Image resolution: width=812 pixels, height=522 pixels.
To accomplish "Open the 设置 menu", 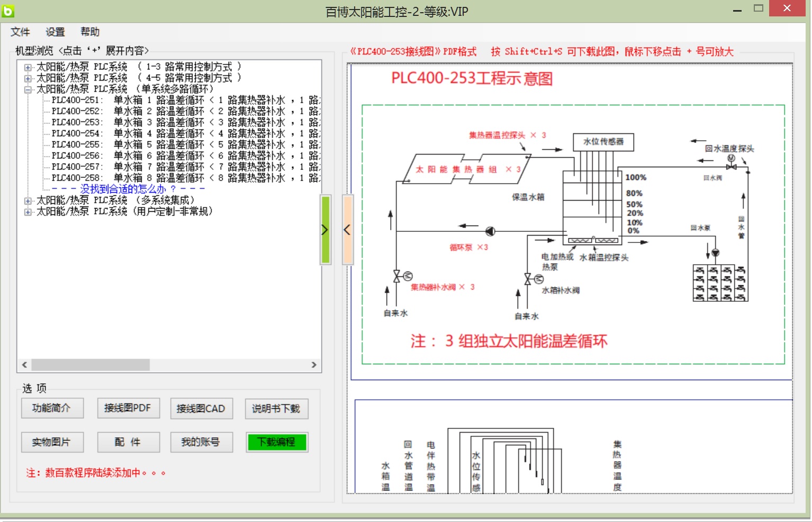I will click(x=55, y=32).
